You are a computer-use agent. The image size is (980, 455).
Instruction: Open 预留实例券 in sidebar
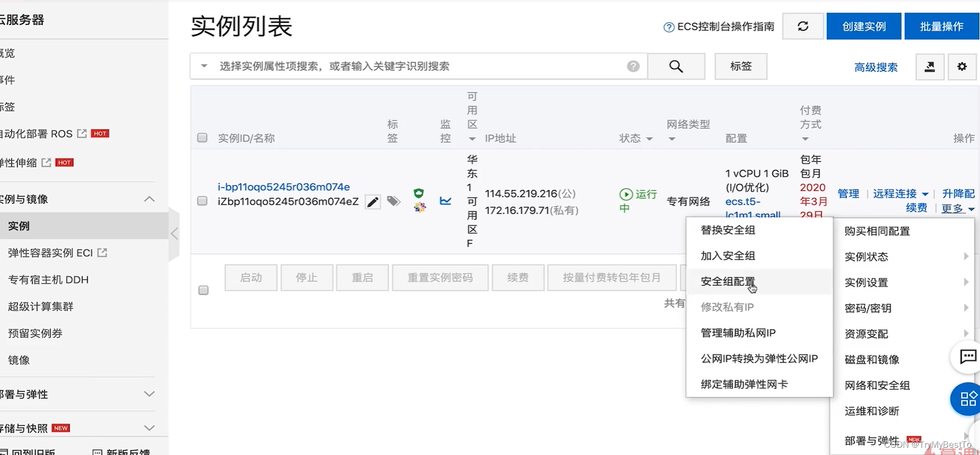(35, 333)
